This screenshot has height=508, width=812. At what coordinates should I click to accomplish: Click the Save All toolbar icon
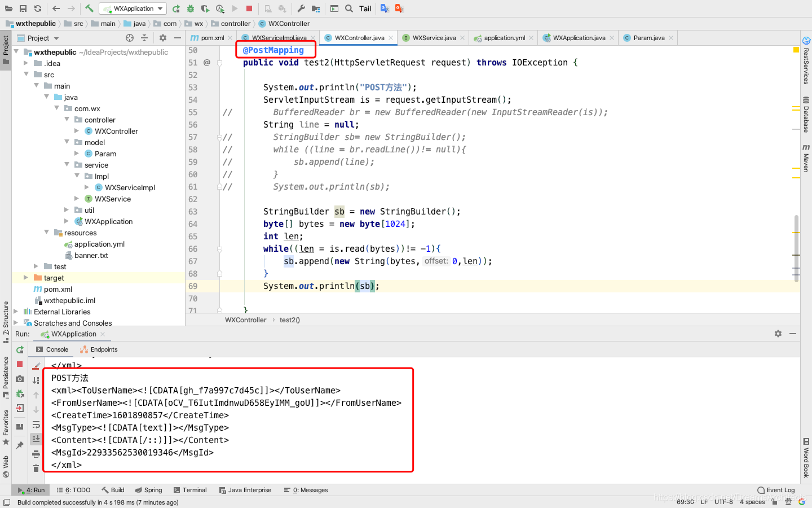click(23, 8)
